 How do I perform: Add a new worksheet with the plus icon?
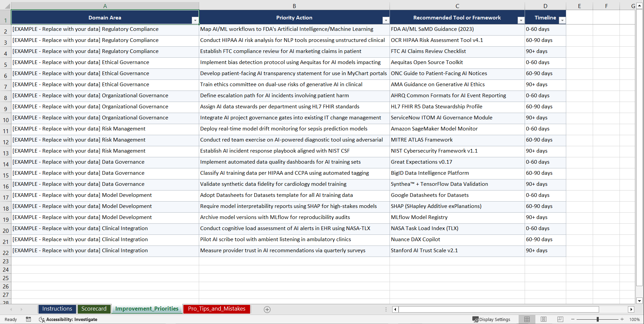click(x=267, y=309)
